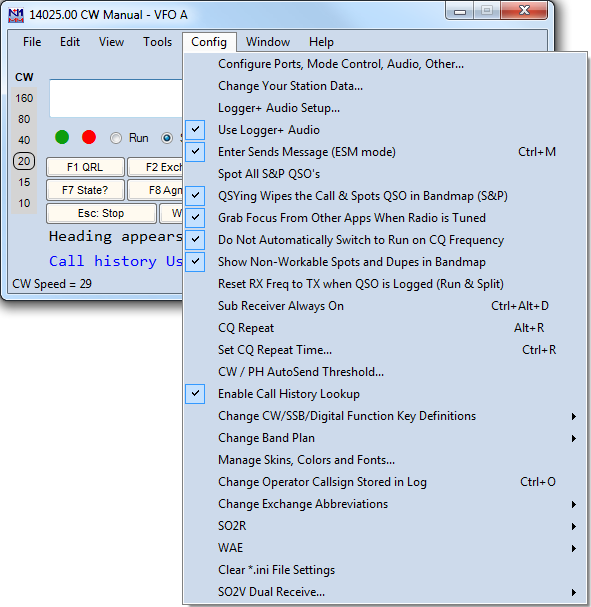591x607 pixels.
Task: Click the N1MM Logger title bar icon
Action: [x=16, y=15]
